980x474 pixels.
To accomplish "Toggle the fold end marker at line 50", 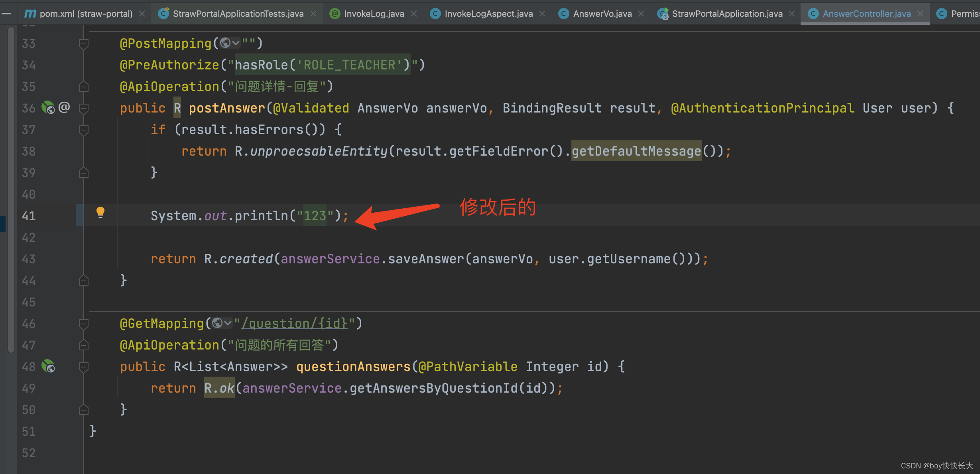I will click(x=84, y=409).
